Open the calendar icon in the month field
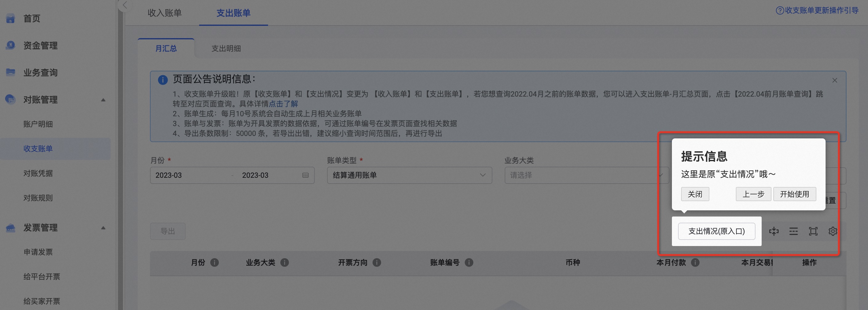Viewport: 868px width, 310px height. coord(305,175)
